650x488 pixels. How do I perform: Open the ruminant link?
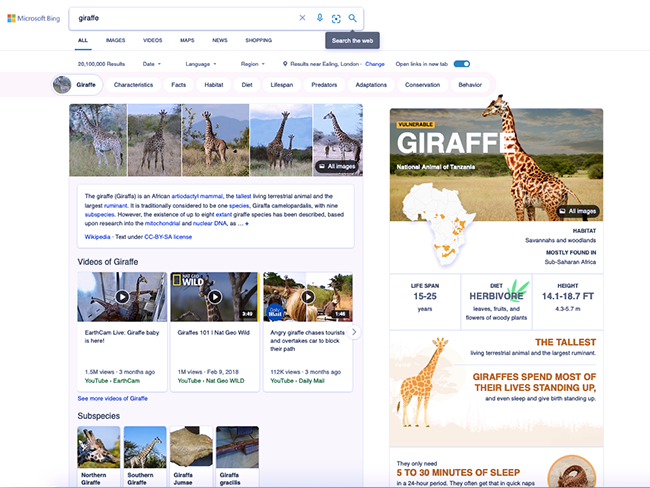point(116,205)
